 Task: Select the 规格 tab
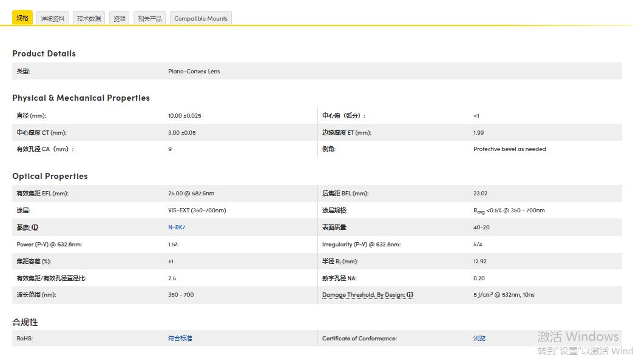click(x=22, y=18)
